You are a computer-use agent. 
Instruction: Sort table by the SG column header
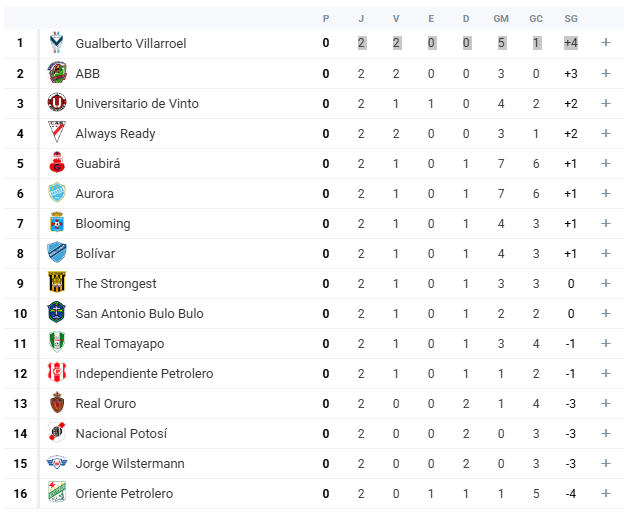[571, 19]
